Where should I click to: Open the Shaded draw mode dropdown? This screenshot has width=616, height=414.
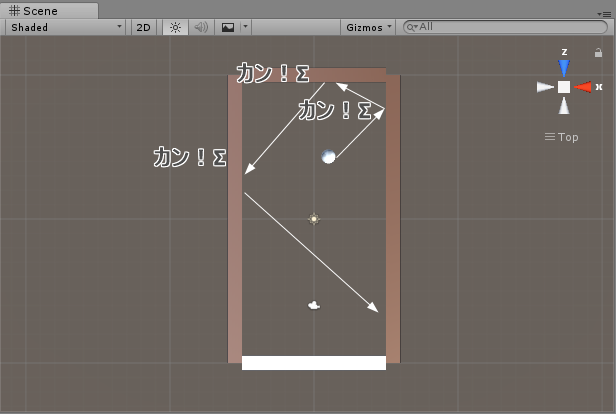(65, 27)
